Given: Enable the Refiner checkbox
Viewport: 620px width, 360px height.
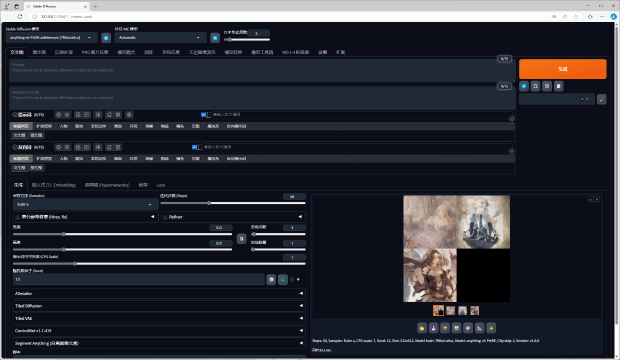Looking at the screenshot, I should (x=165, y=217).
